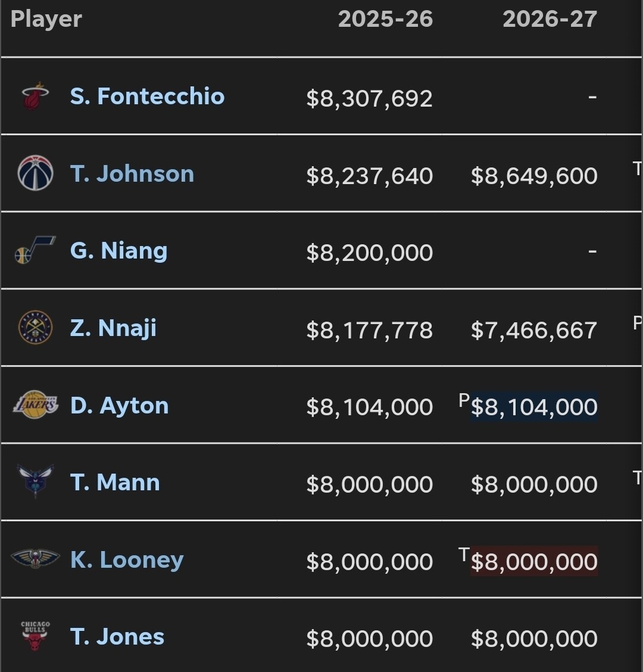Click the Miami Heat logo icon
Viewport: 643px width, 672px height.
pos(35,96)
